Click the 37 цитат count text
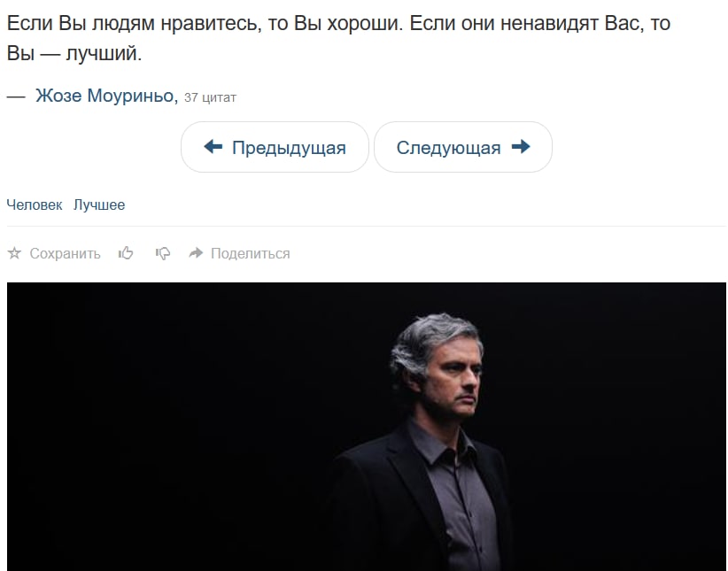Image resolution: width=728 pixels, height=571 pixels. coord(210,97)
